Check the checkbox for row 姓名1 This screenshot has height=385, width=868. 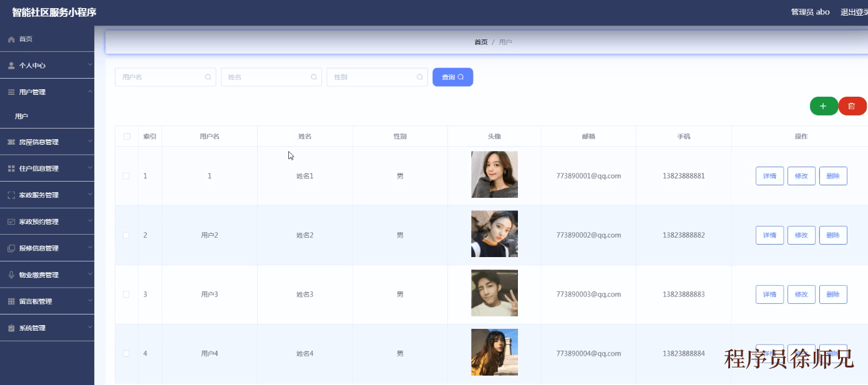click(127, 176)
